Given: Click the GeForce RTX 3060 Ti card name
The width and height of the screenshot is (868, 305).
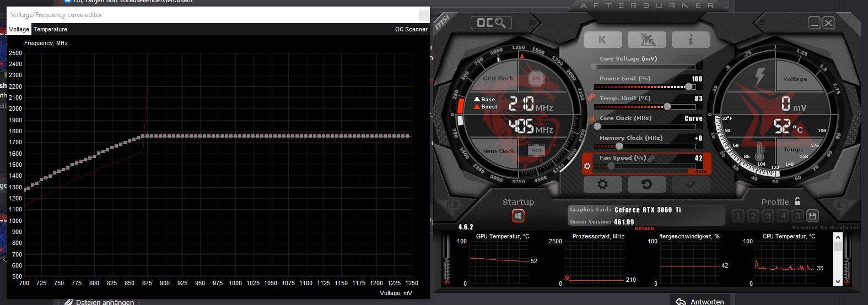Looking at the screenshot, I should [648, 210].
